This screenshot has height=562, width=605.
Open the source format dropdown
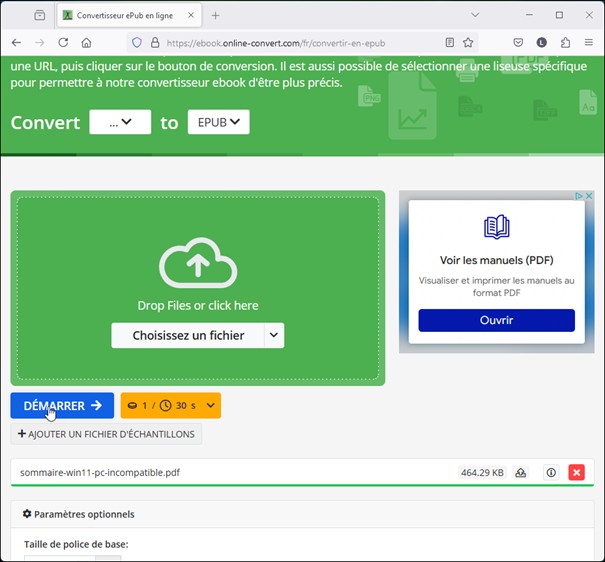point(120,122)
